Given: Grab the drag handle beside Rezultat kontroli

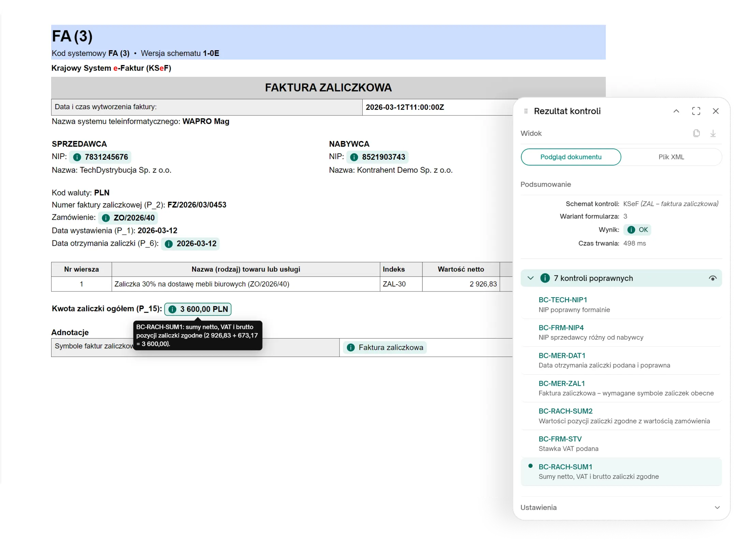Looking at the screenshot, I should pyautogui.click(x=526, y=111).
